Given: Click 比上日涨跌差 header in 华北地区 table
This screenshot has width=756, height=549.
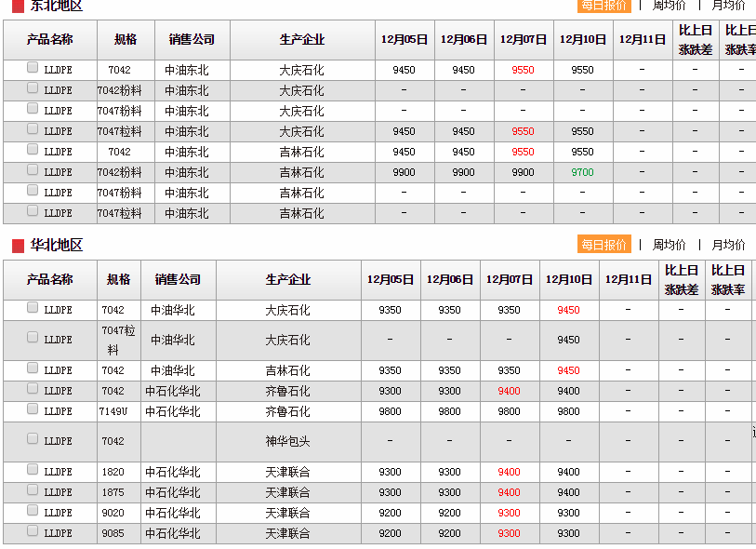Looking at the screenshot, I should coord(681,279).
